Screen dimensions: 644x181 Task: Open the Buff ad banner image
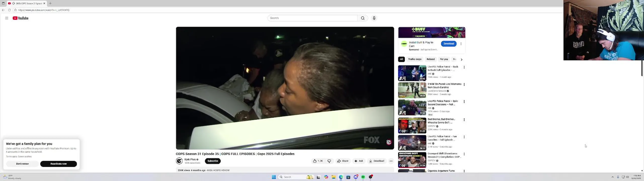pos(432,32)
